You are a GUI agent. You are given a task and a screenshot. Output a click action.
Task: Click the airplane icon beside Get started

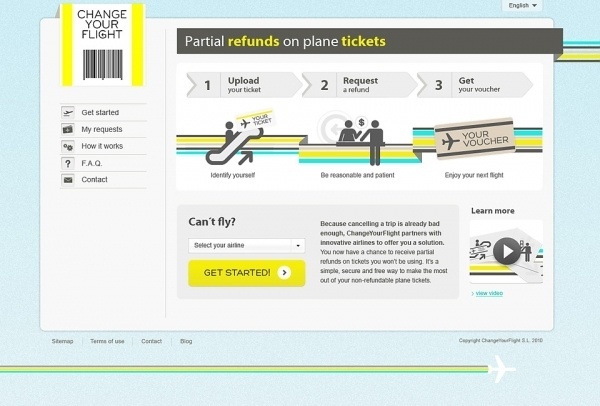(x=68, y=113)
